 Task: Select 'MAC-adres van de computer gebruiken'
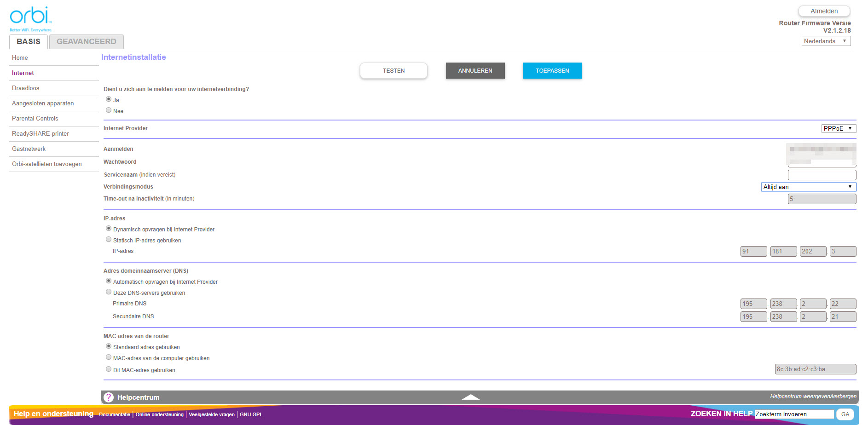[109, 357]
